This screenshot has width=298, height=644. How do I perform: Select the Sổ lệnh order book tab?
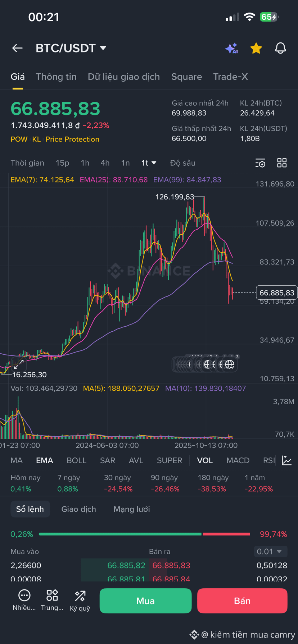[x=30, y=509]
